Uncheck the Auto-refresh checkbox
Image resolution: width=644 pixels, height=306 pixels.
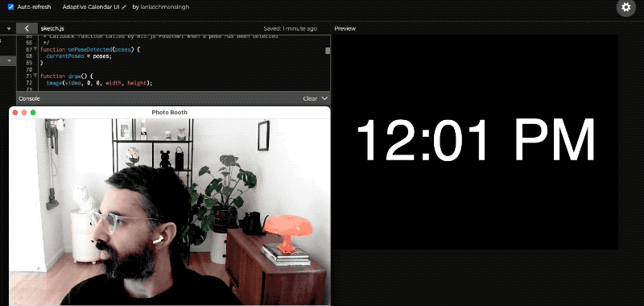11,7
